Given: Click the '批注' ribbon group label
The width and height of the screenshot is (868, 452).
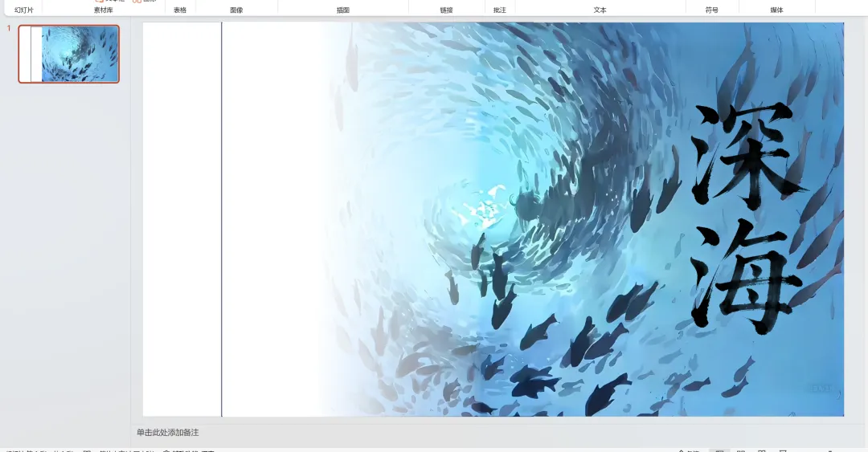Looking at the screenshot, I should point(499,10).
